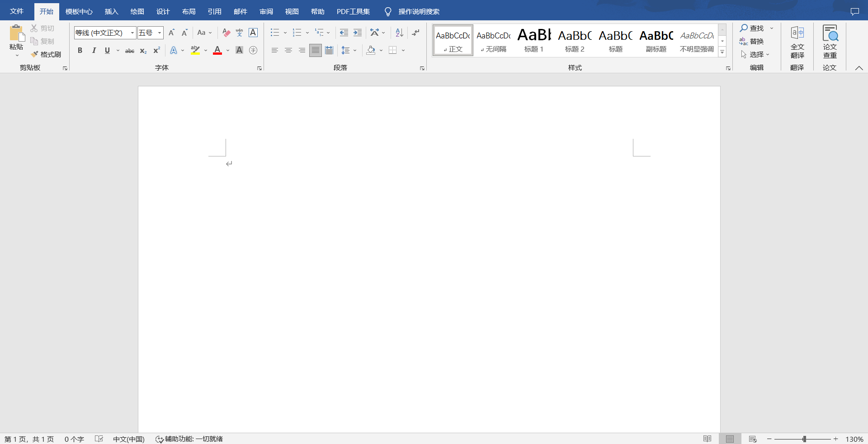Image resolution: width=868 pixels, height=444 pixels.
Task: Switch to Web Layout view in status bar
Action: [753, 439]
